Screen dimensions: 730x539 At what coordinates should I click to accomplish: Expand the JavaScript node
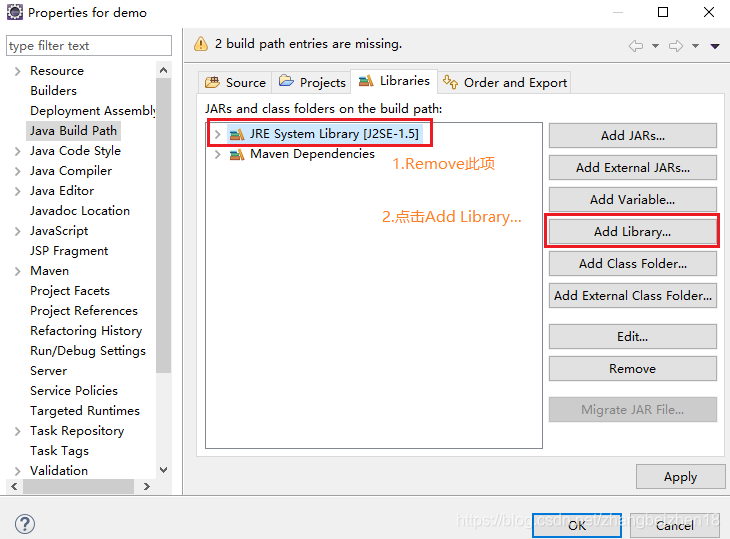point(18,231)
